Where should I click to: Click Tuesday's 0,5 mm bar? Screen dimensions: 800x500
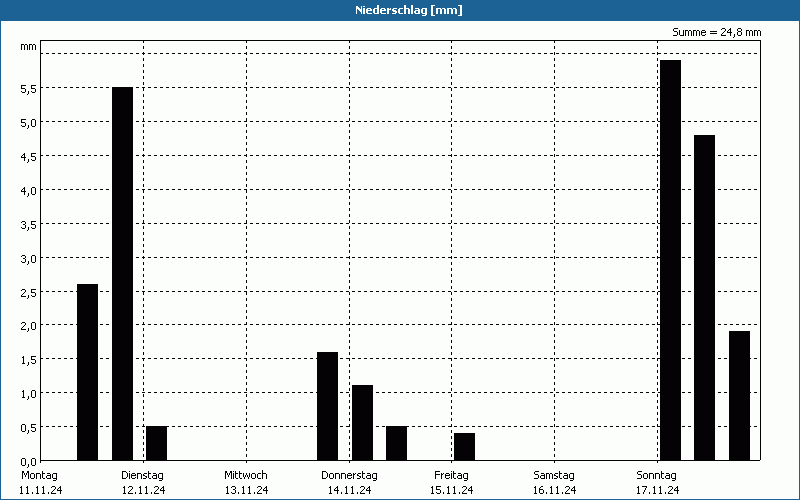pos(157,443)
